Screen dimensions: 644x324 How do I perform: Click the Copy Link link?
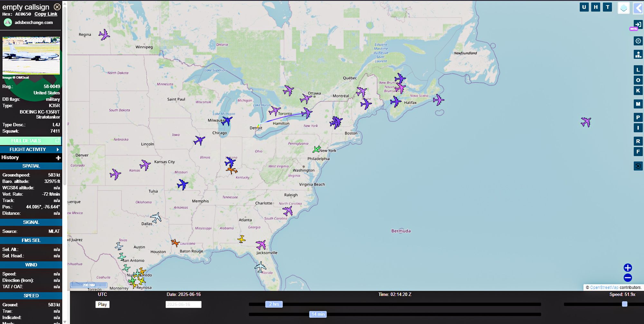pyautogui.click(x=46, y=14)
